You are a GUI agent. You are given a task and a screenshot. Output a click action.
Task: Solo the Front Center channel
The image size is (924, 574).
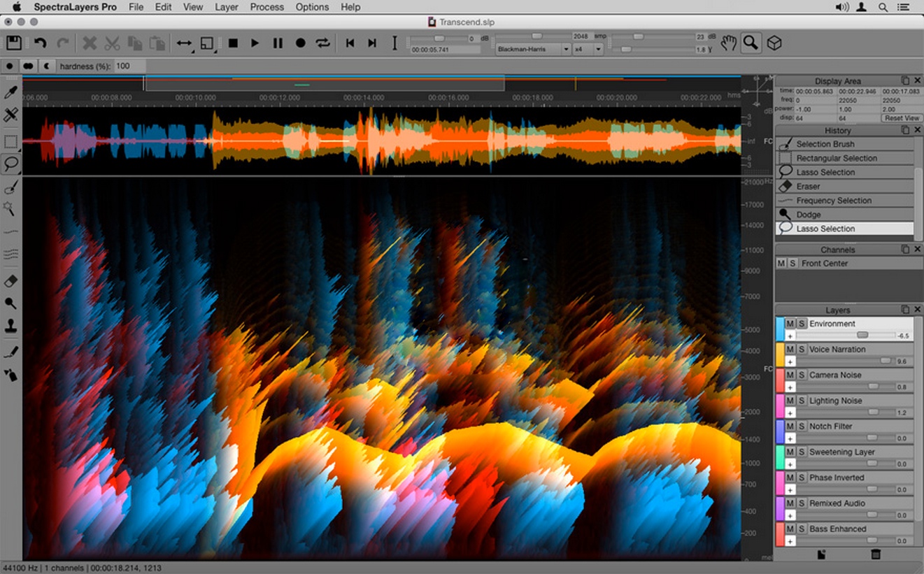(x=792, y=264)
